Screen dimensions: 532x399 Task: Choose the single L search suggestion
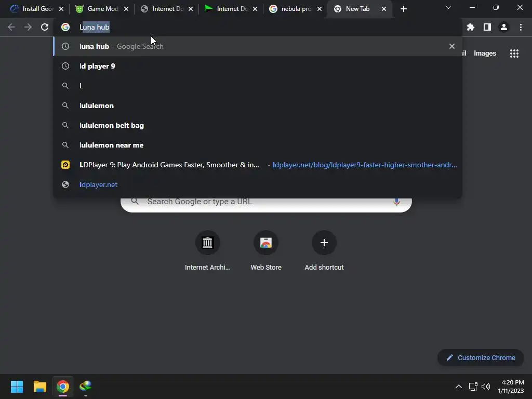[258, 86]
